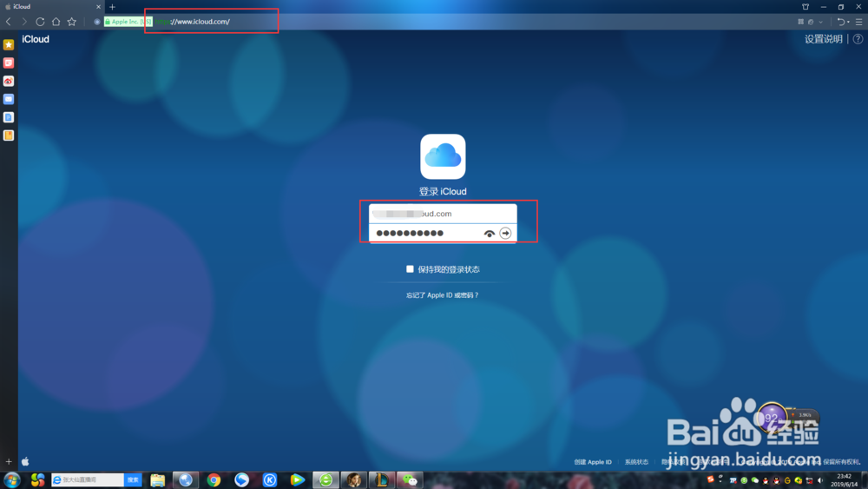Open the mail sidebar icon
This screenshot has height=489, width=868.
9,99
